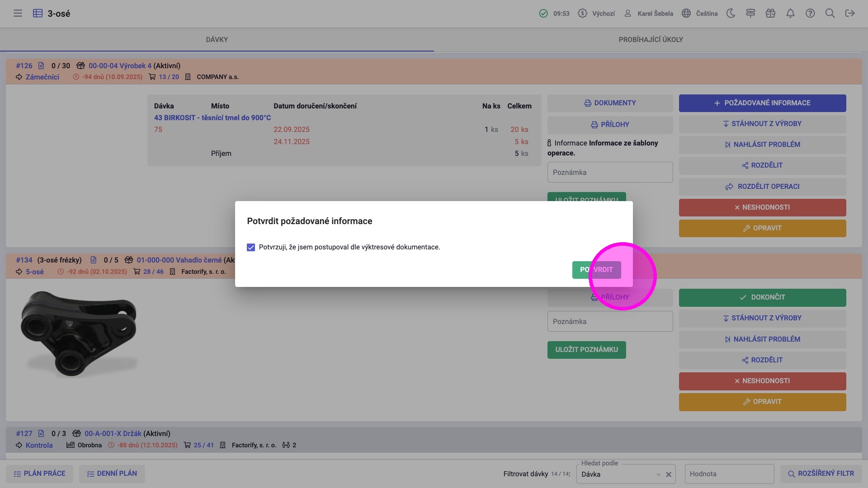Switch to Probíhající úkoly tab
Screen dimensions: 868x488
651,40
